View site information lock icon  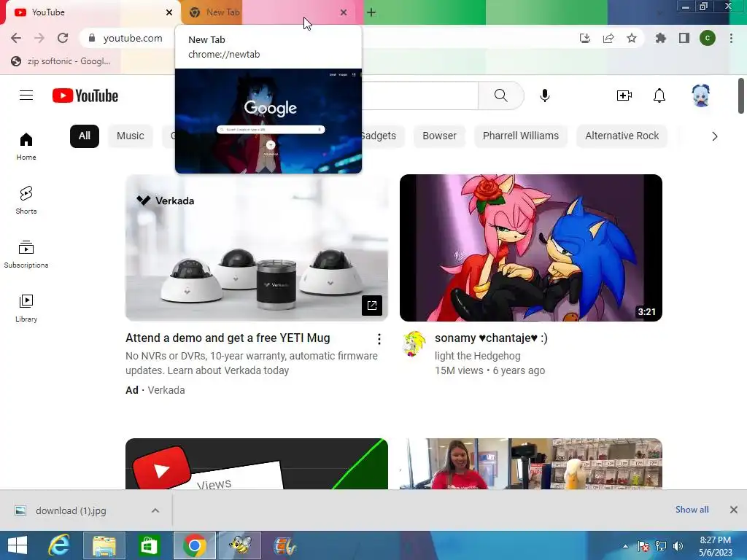point(92,38)
